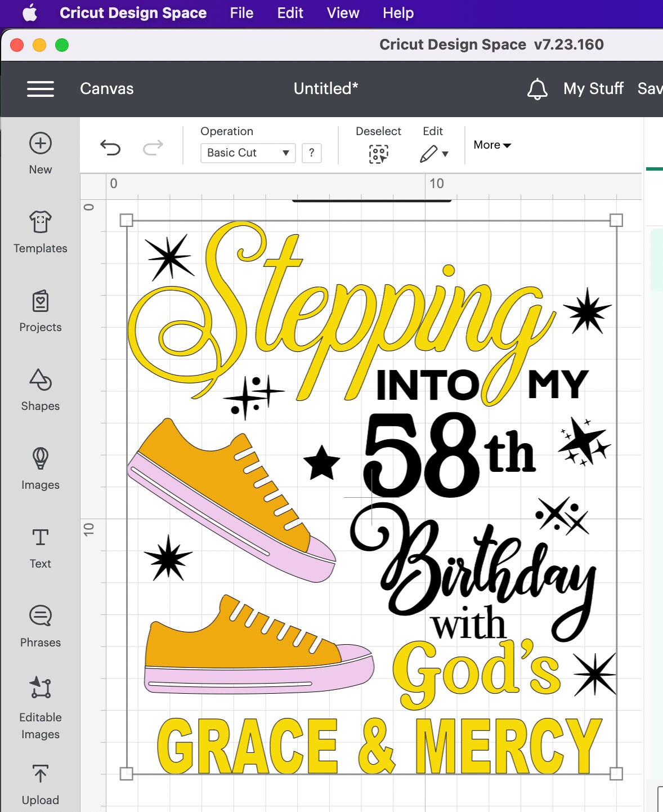Undo the last action
The height and width of the screenshot is (812, 663).
pos(110,148)
